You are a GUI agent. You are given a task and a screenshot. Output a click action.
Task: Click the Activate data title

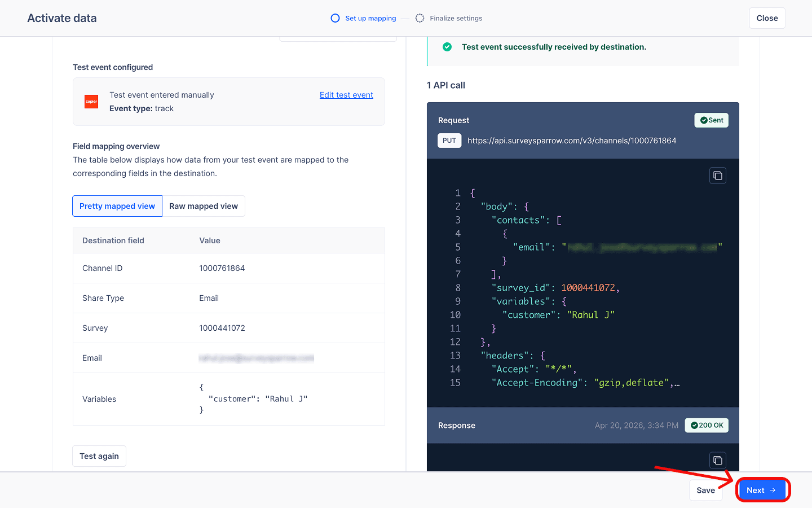pyautogui.click(x=62, y=18)
